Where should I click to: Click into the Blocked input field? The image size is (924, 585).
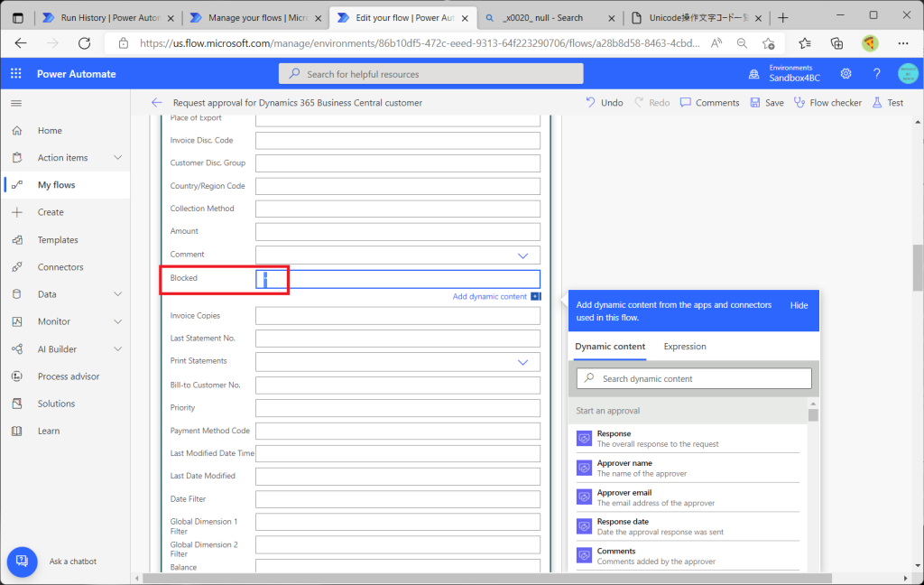coord(398,279)
